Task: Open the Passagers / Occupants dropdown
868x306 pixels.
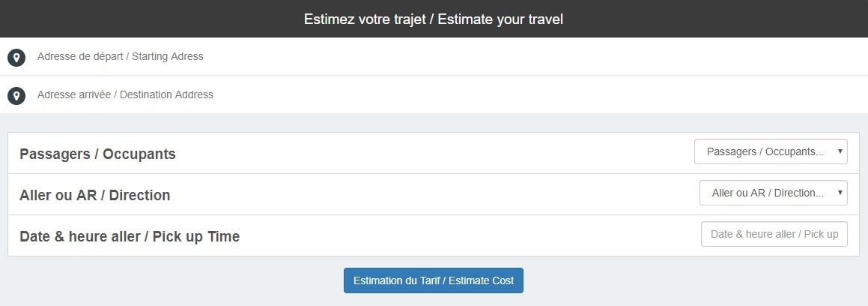Action: (x=771, y=152)
